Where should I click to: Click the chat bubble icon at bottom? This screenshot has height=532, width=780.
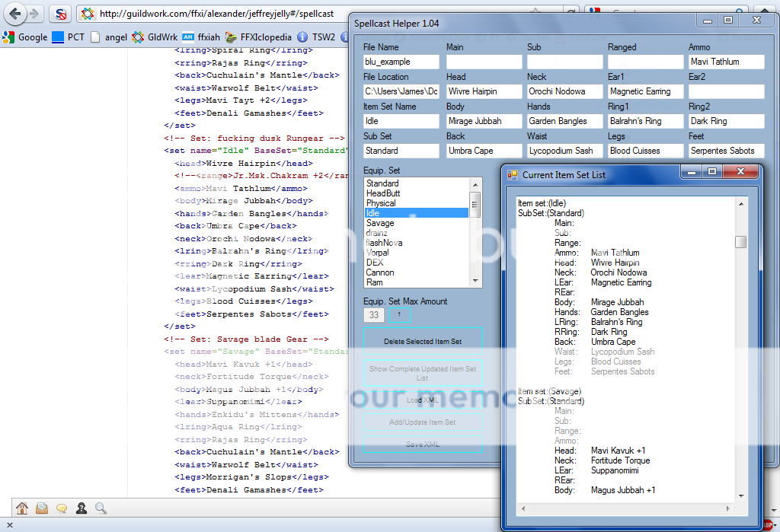coord(62,508)
